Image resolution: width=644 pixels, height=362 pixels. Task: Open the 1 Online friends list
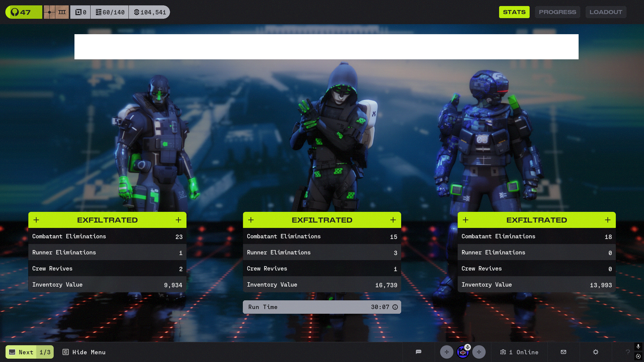519,352
